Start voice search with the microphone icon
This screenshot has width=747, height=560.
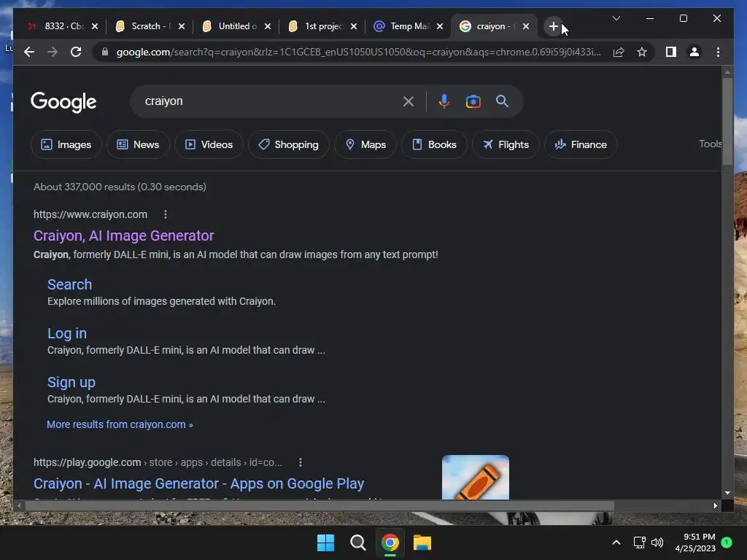[444, 101]
